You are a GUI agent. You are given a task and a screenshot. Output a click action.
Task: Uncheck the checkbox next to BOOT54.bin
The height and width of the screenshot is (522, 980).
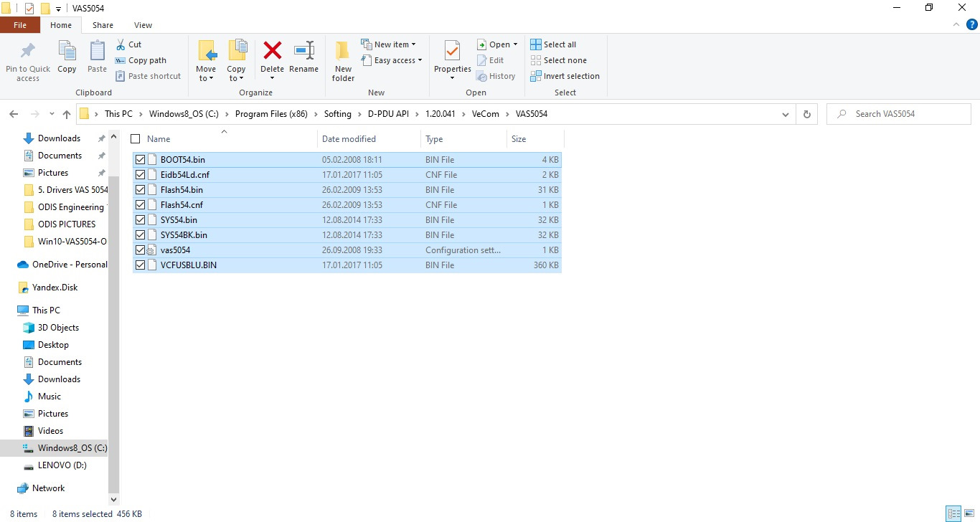point(140,159)
